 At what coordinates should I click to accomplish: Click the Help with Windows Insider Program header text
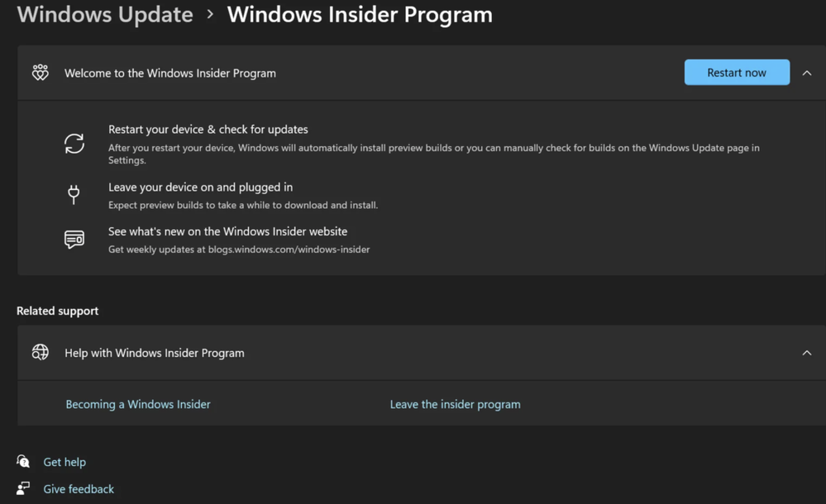pyautogui.click(x=155, y=353)
